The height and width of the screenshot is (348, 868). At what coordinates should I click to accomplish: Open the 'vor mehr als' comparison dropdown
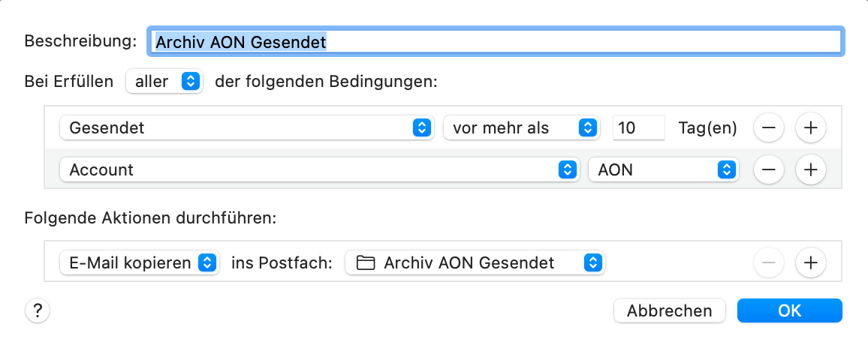(x=522, y=128)
